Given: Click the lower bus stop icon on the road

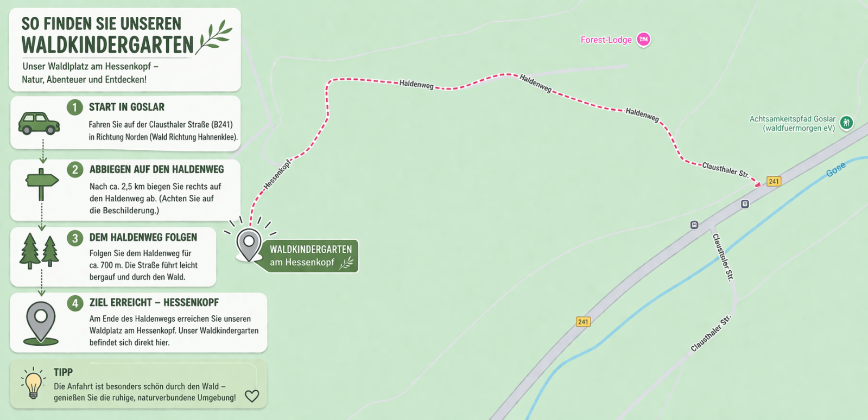Looking at the screenshot, I should click(x=694, y=225).
